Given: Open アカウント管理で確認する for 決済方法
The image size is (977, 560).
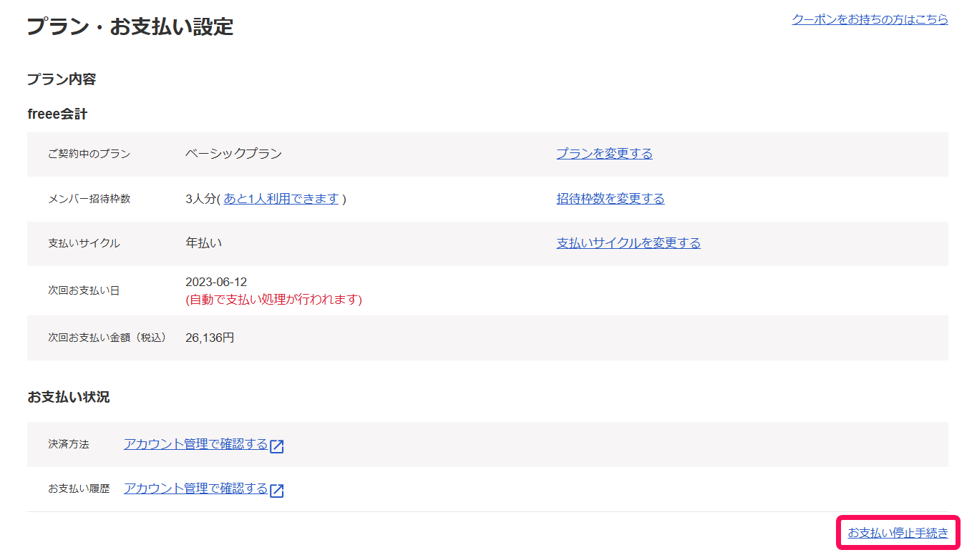Looking at the screenshot, I should [195, 444].
